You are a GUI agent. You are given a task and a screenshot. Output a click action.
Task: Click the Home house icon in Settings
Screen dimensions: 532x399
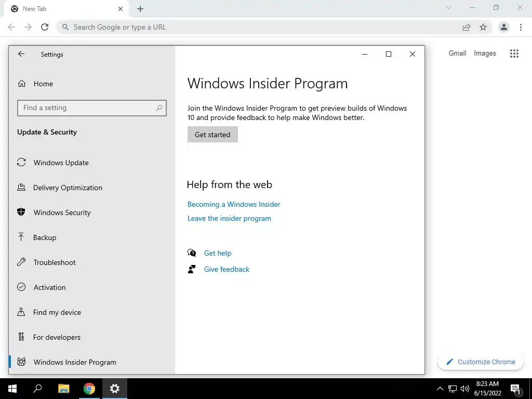[22, 84]
